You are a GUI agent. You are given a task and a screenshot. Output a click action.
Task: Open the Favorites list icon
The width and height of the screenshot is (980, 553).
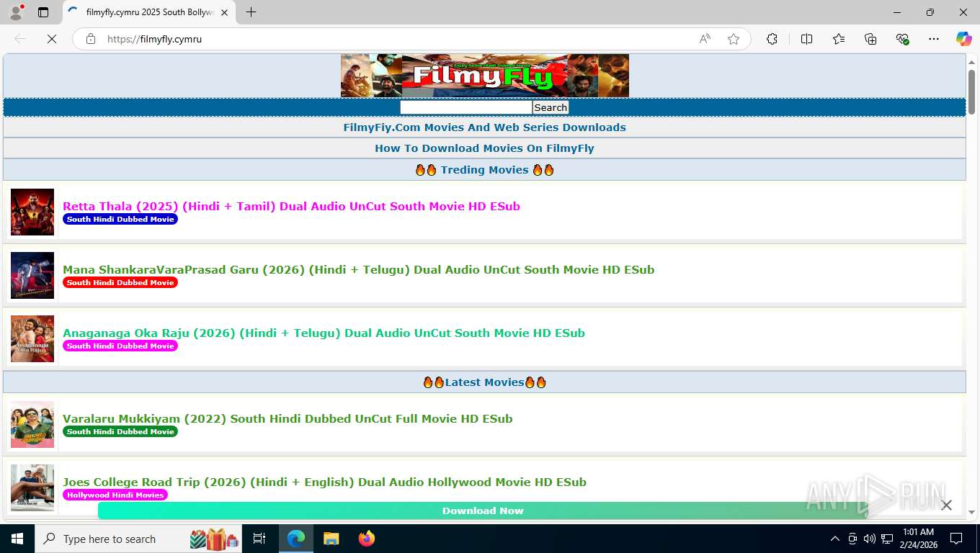coord(839,39)
